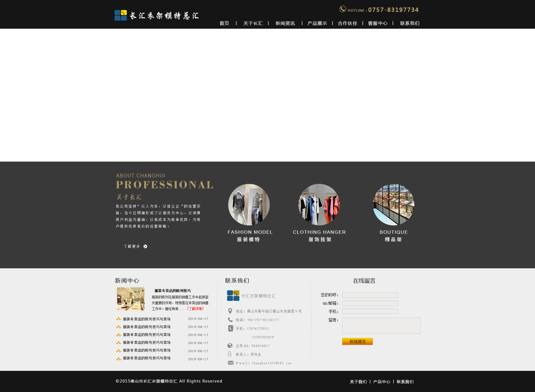Click the address location pin icon

pos(230,311)
